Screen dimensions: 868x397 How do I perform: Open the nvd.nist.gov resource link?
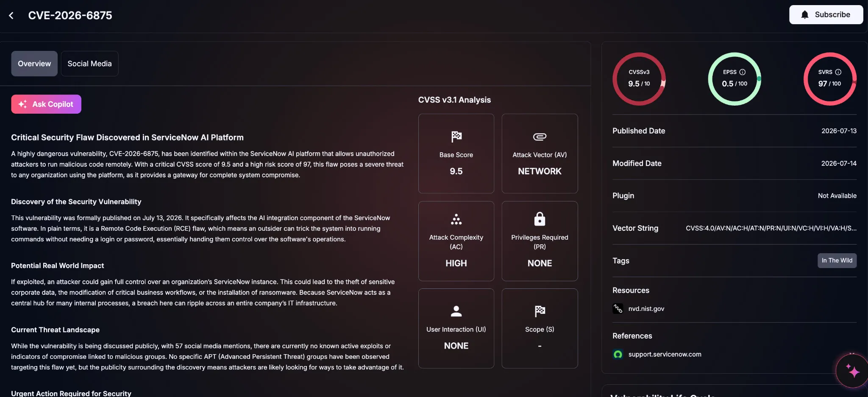tap(646, 309)
